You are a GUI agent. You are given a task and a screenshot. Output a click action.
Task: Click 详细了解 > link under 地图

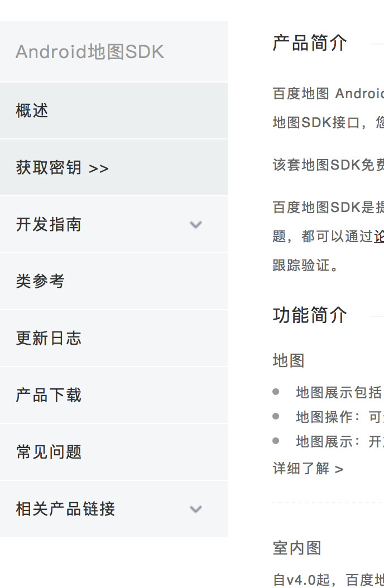tap(308, 469)
